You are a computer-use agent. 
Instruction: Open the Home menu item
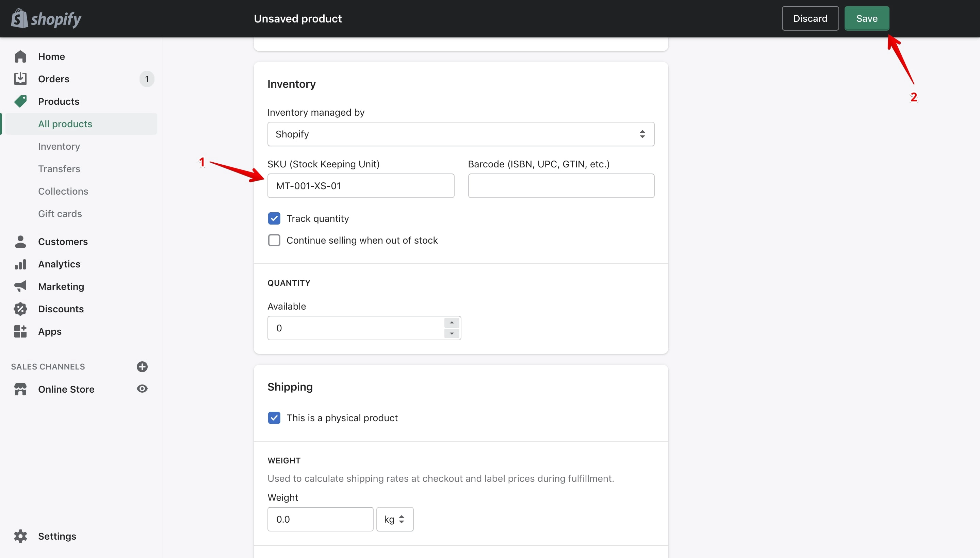coord(51,56)
